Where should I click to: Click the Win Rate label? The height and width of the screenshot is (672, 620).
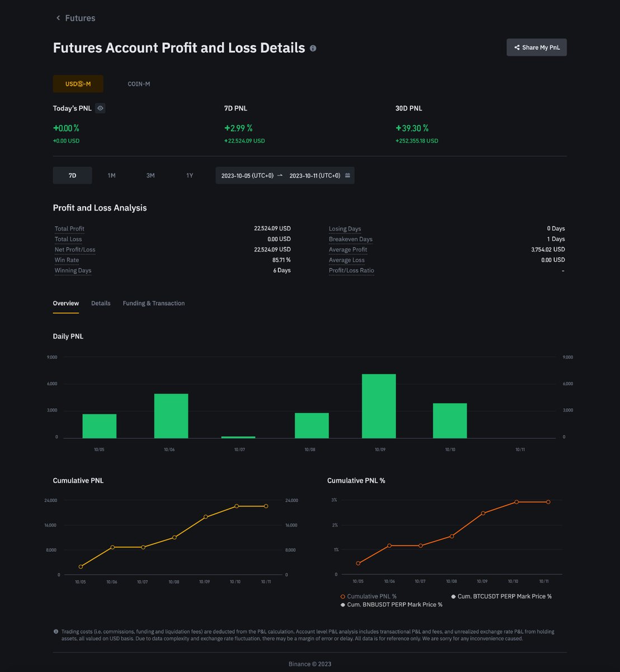click(67, 260)
